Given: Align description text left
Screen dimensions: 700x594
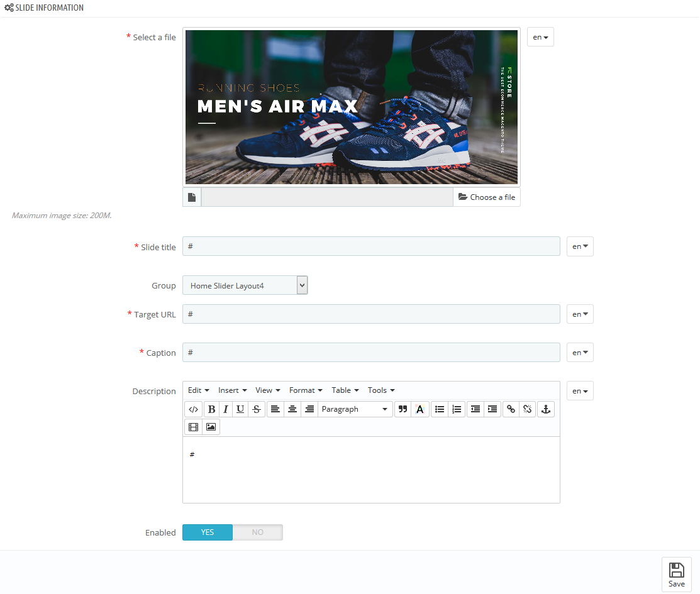Looking at the screenshot, I should tap(275, 409).
